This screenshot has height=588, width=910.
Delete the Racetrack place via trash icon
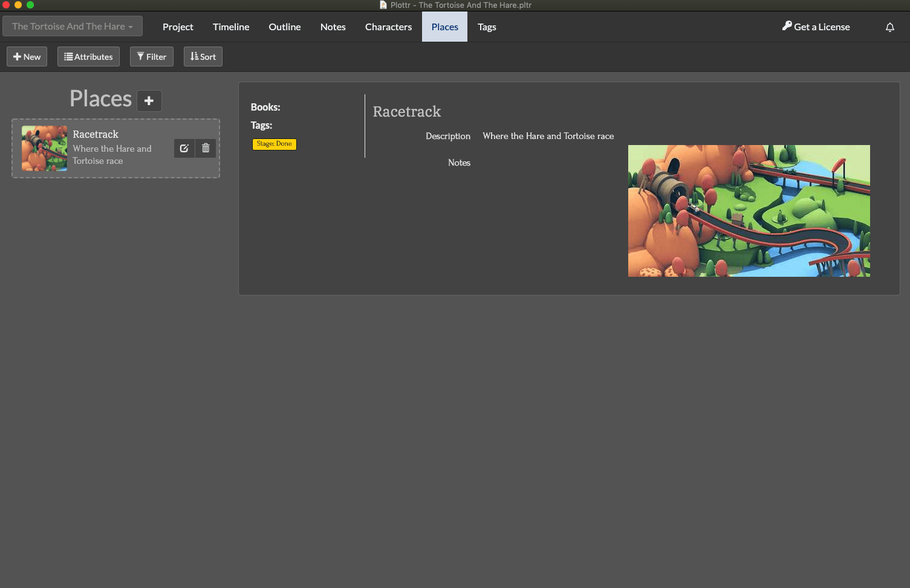[x=206, y=148]
